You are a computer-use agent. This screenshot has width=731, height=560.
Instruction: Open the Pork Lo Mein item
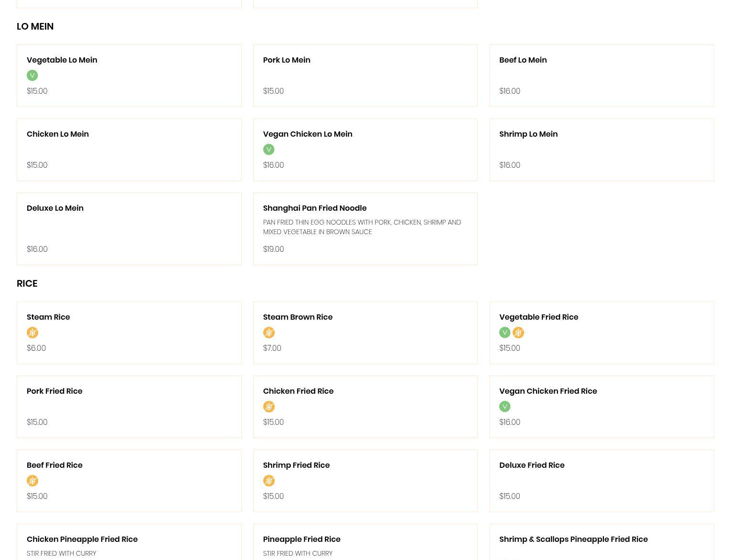pyautogui.click(x=286, y=60)
